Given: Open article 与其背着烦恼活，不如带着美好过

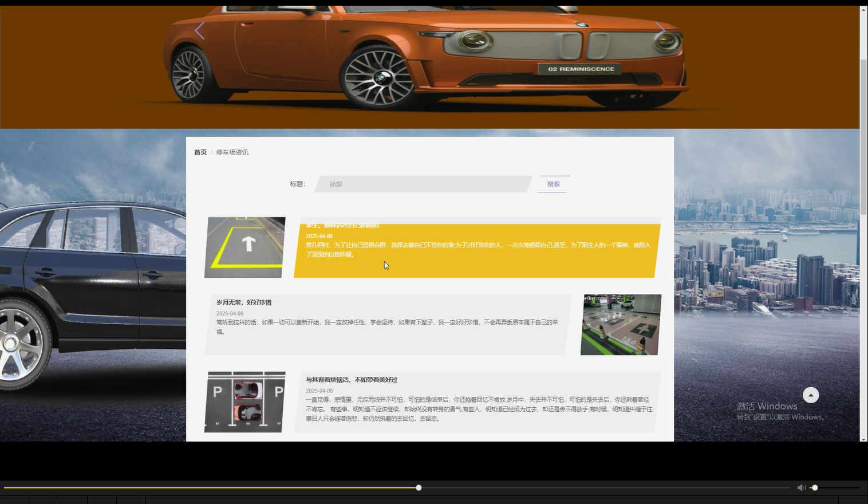Looking at the screenshot, I should pos(352,380).
